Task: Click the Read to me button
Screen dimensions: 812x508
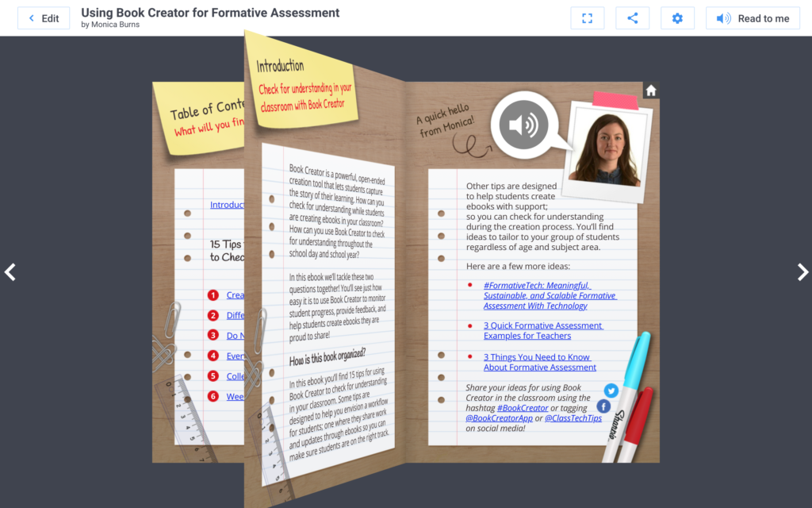Action: pyautogui.click(x=753, y=18)
